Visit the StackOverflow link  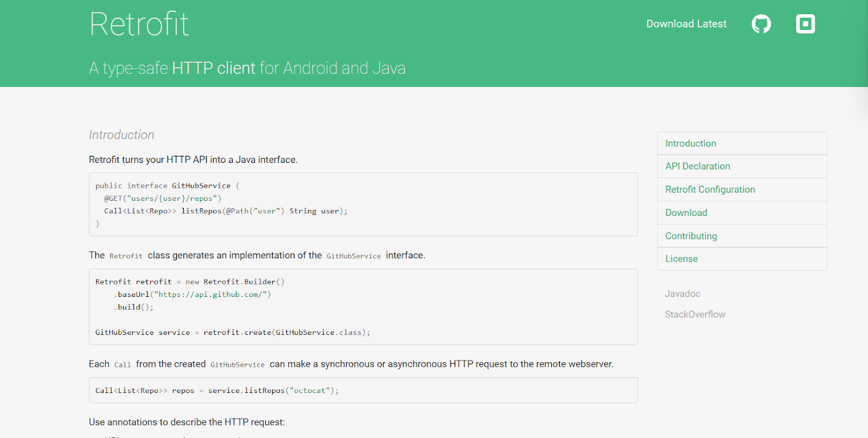(x=695, y=314)
